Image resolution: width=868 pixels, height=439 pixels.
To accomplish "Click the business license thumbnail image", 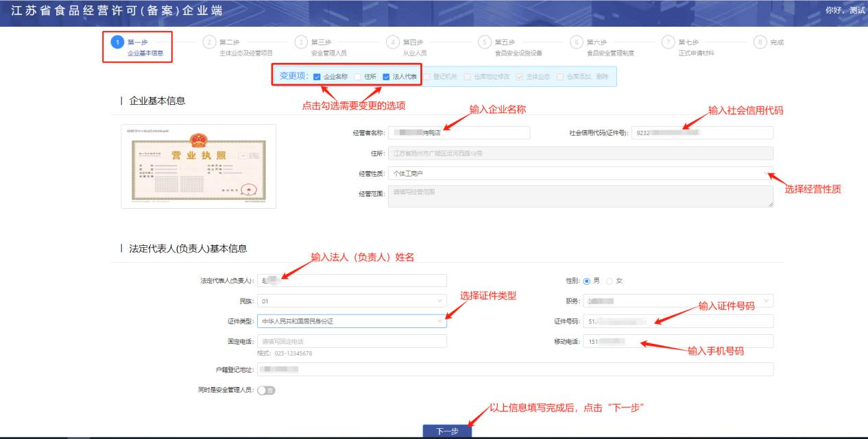I will coord(199,166).
